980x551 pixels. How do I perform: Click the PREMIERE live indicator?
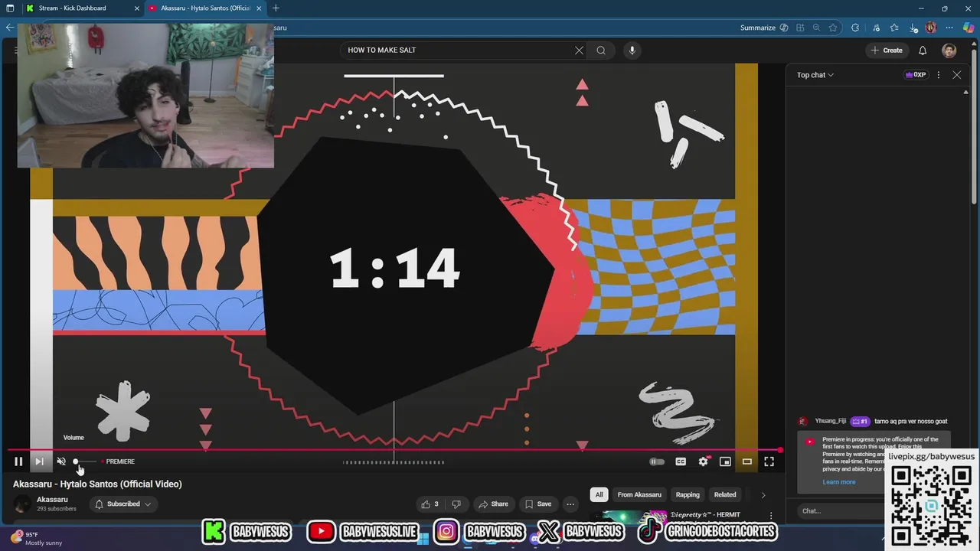coord(119,461)
